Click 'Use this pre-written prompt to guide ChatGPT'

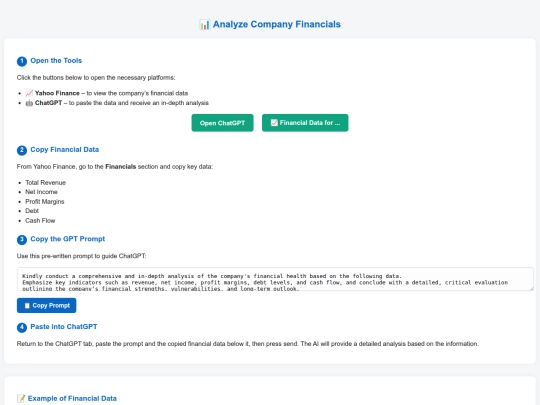click(x=81, y=256)
